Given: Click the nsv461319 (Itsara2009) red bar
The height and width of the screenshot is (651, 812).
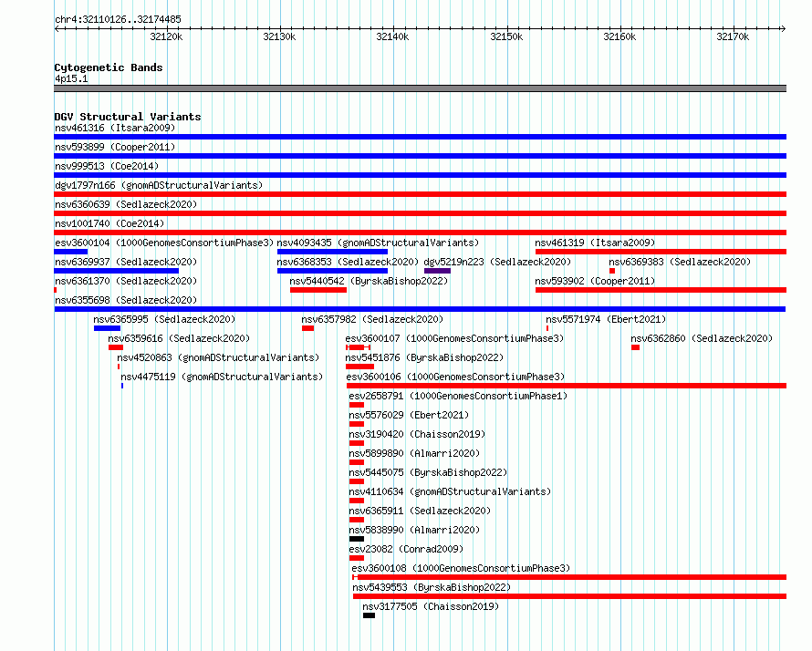Looking at the screenshot, I should [x=661, y=252].
